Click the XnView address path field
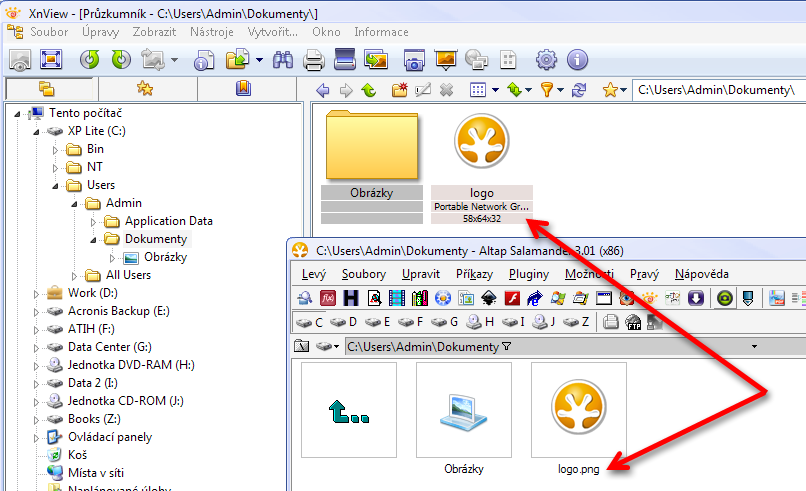 click(x=719, y=90)
